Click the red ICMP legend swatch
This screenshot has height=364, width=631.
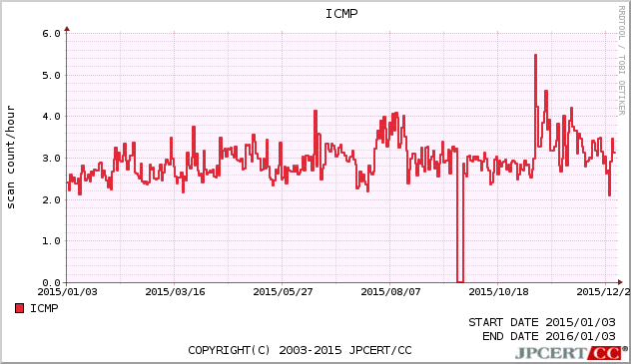19,308
